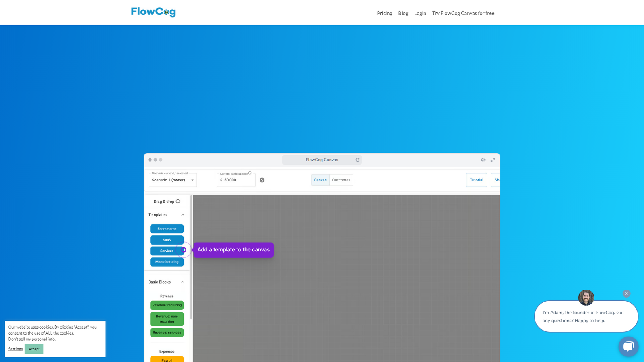Click the Expenses heading text
This screenshot has width=644, height=362.
167,352
